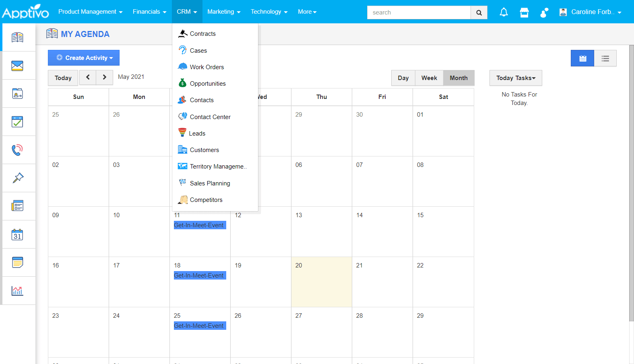The image size is (634, 364).
Task: Expand Financials dropdown menu
Action: (x=149, y=12)
